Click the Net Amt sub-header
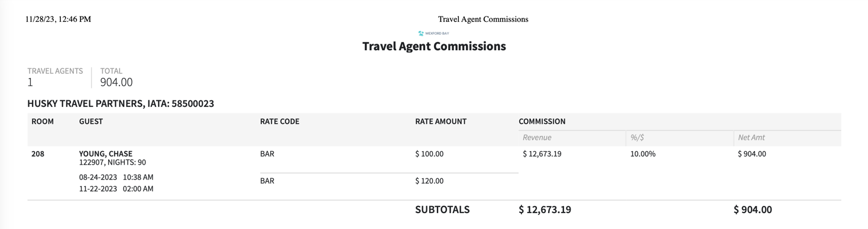 [752, 138]
